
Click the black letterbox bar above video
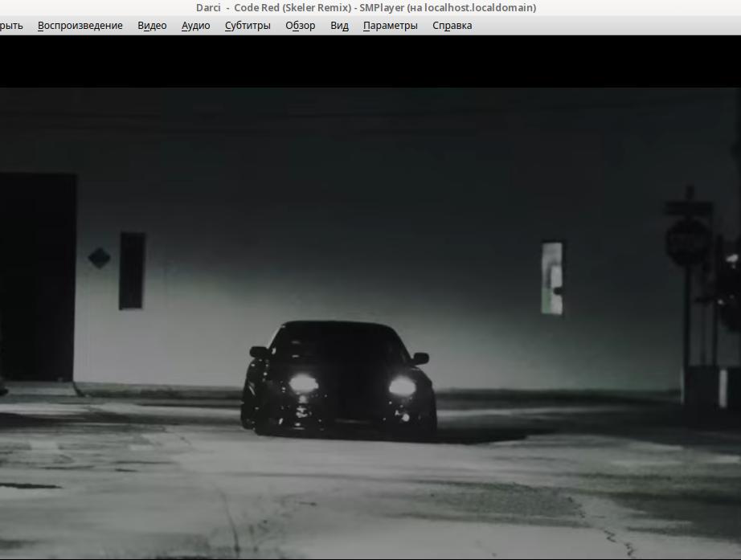[x=370, y=61]
